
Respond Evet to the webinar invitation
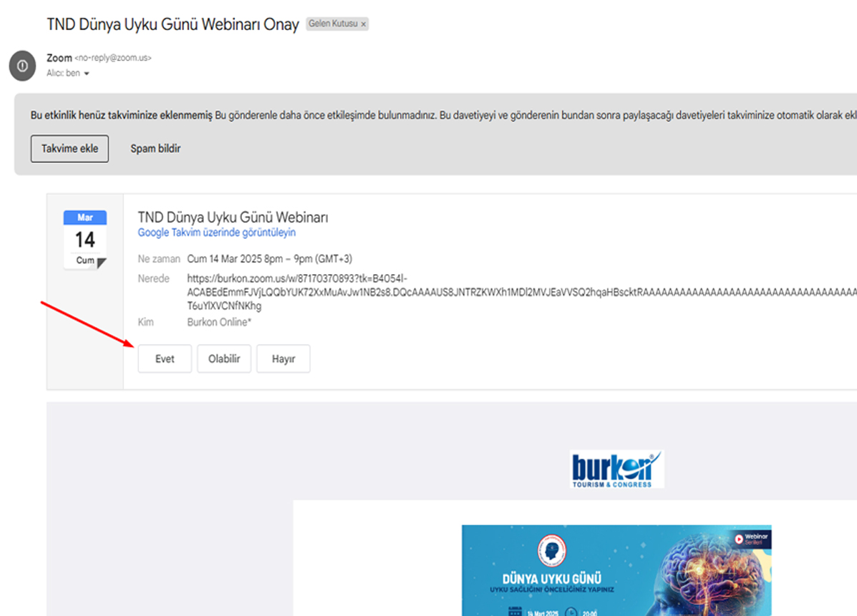(165, 359)
